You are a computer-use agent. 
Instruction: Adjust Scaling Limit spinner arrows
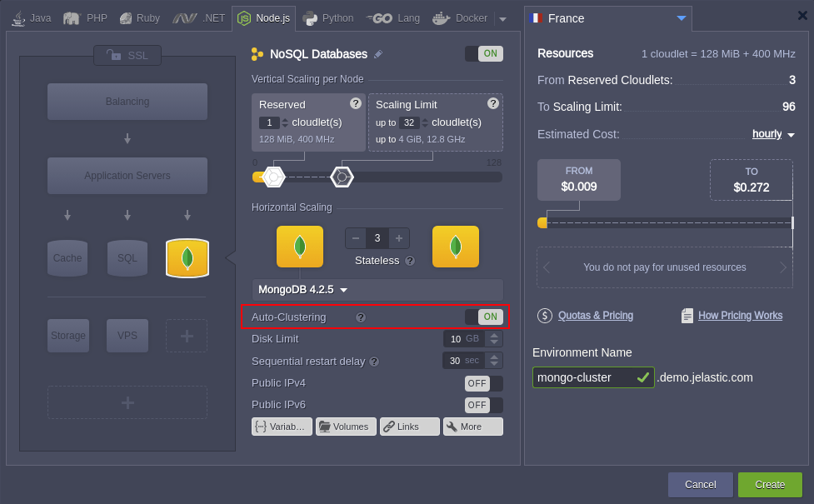[425, 123]
